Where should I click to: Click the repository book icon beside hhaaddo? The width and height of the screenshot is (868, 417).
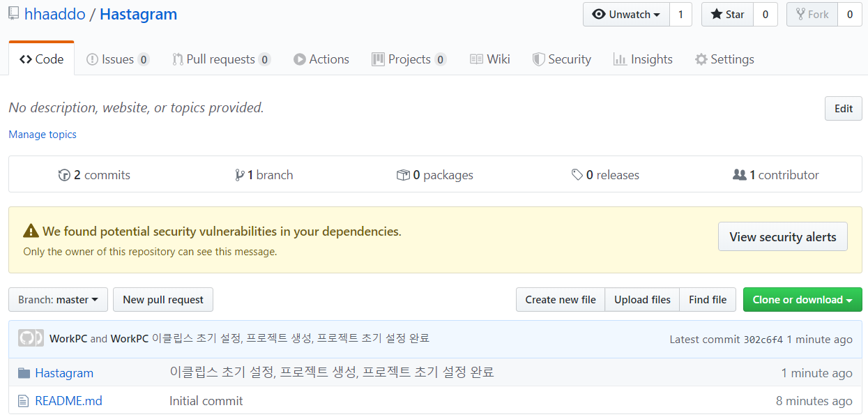[x=13, y=14]
